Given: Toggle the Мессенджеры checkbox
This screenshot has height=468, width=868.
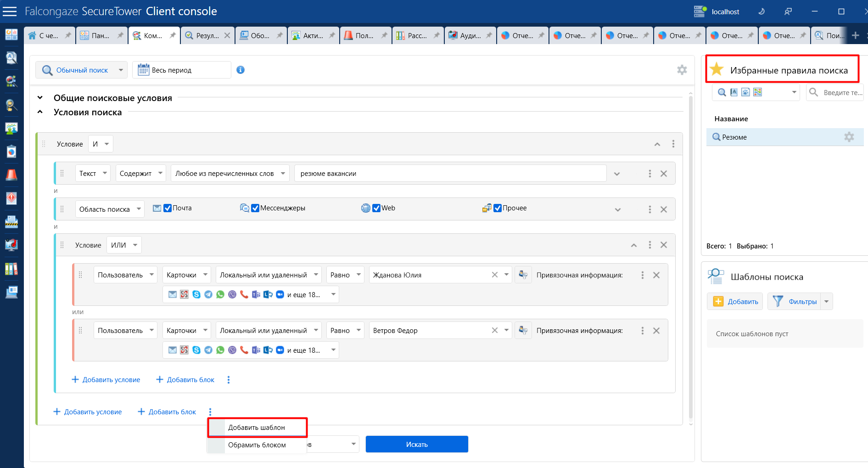Looking at the screenshot, I should coord(256,208).
